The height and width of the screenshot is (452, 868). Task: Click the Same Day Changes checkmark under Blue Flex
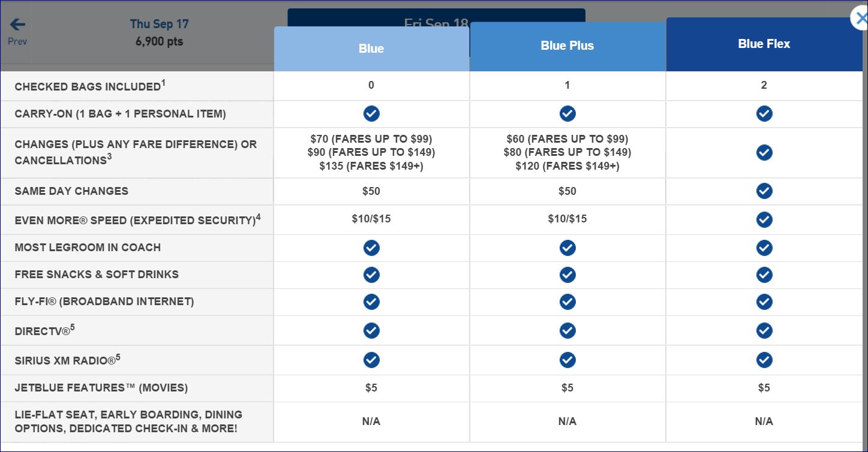click(x=764, y=191)
